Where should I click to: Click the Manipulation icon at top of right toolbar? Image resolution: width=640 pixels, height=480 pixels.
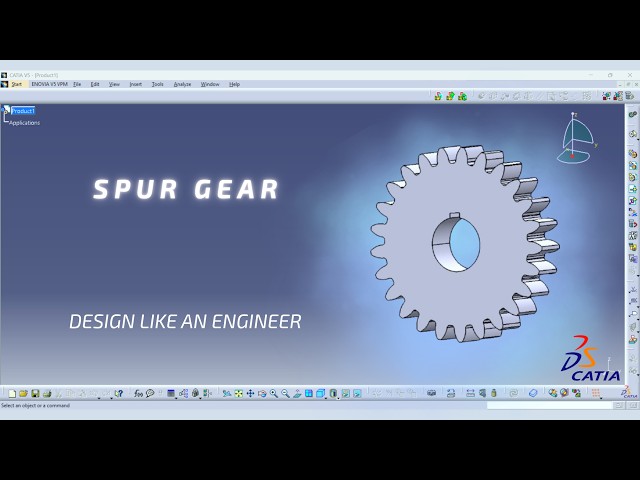pyautogui.click(x=632, y=114)
